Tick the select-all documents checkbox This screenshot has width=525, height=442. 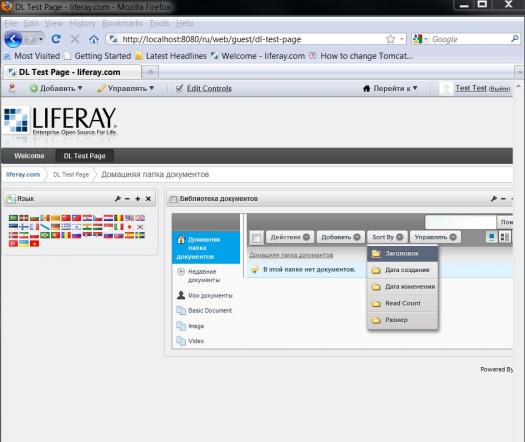click(257, 238)
